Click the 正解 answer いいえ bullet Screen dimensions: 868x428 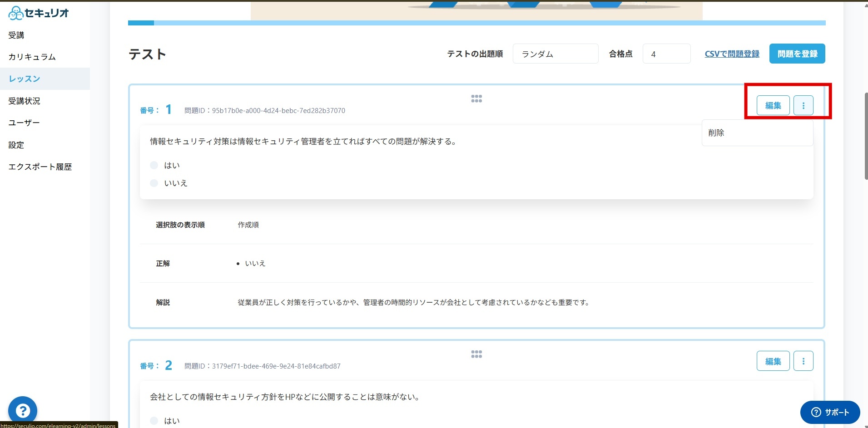coord(255,263)
